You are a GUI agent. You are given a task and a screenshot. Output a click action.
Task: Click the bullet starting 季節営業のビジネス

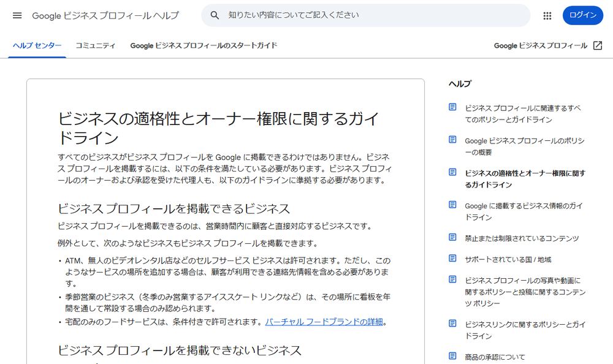point(227,303)
